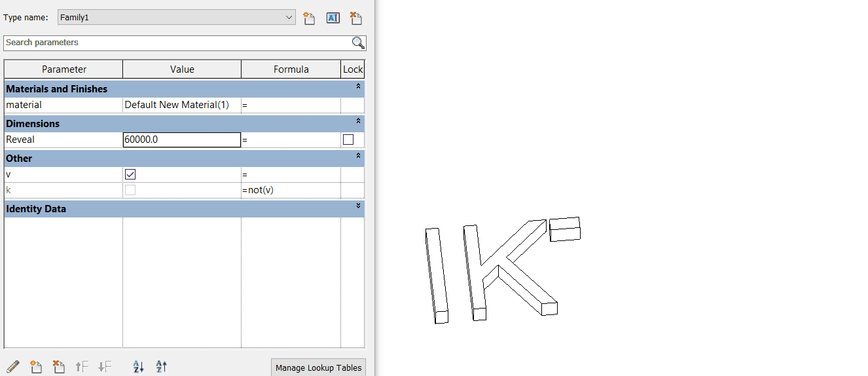
Task: Click the Formula column header
Action: (291, 69)
